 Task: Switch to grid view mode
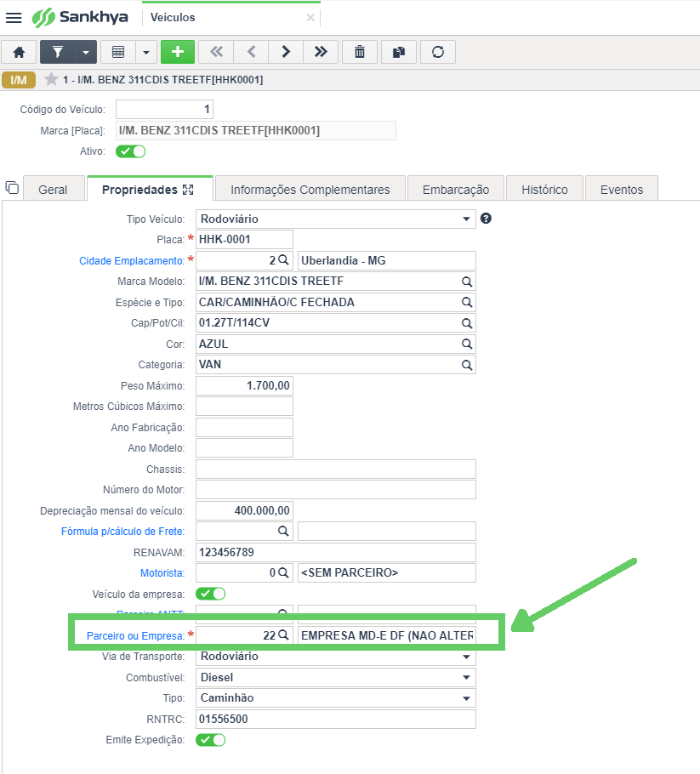pos(118,52)
